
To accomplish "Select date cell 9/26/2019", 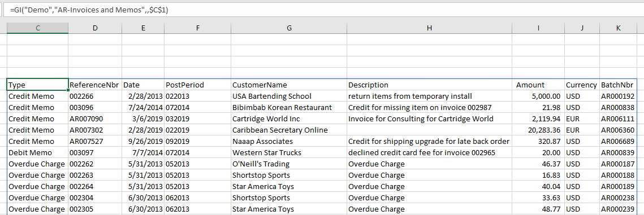I will (x=143, y=141).
